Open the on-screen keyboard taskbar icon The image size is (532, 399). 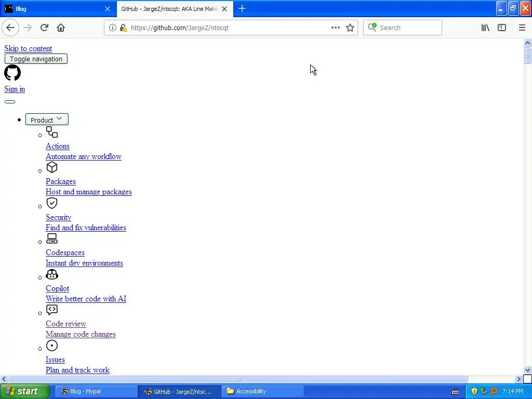[455, 392]
